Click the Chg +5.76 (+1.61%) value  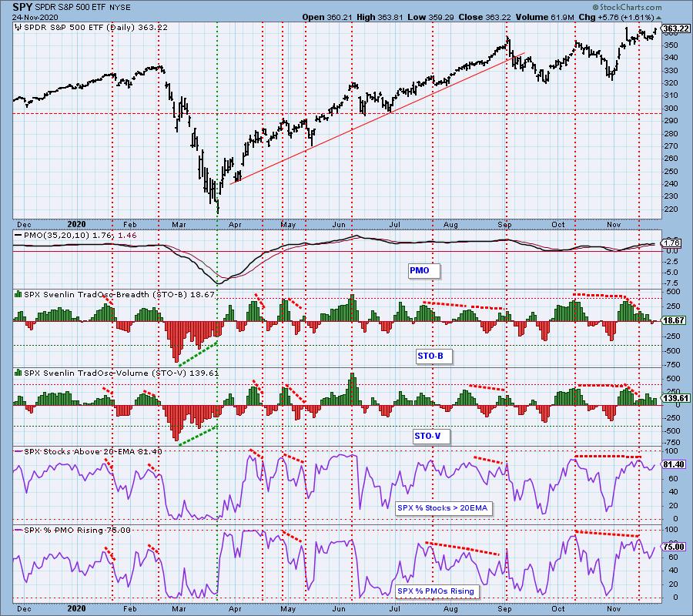[x=617, y=17]
